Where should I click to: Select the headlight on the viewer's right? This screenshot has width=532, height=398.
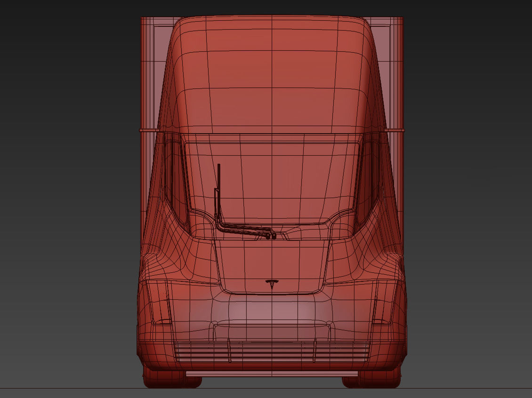(385, 302)
